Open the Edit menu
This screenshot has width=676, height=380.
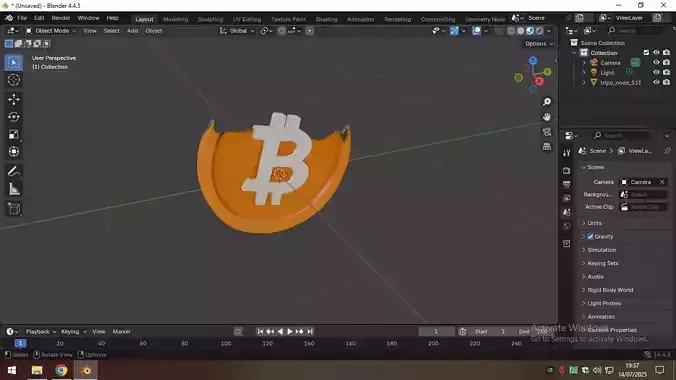[x=39, y=18]
